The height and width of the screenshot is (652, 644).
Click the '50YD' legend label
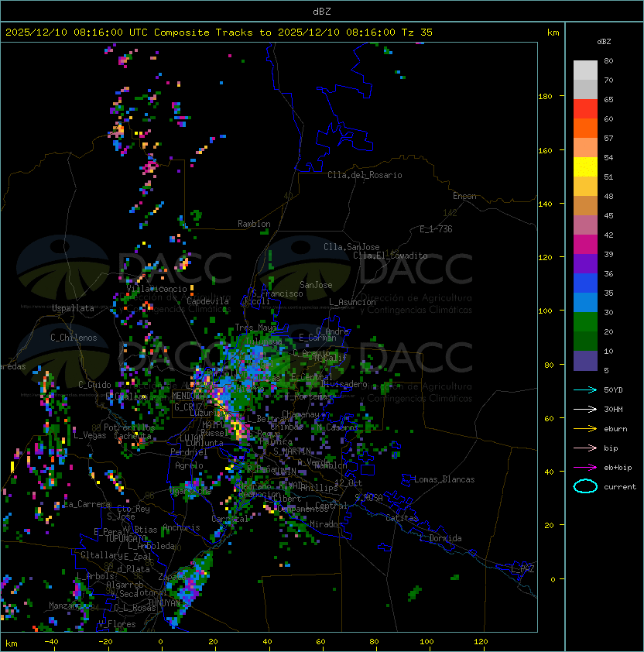613,390
